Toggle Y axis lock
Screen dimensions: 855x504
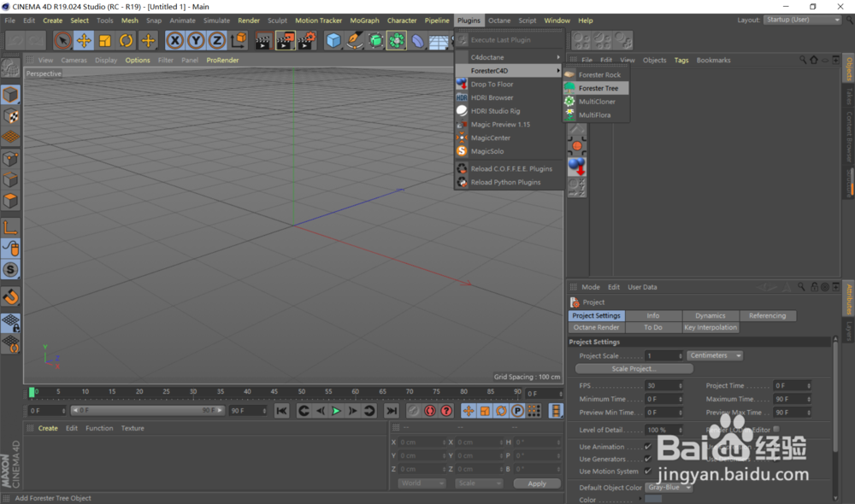tap(196, 40)
